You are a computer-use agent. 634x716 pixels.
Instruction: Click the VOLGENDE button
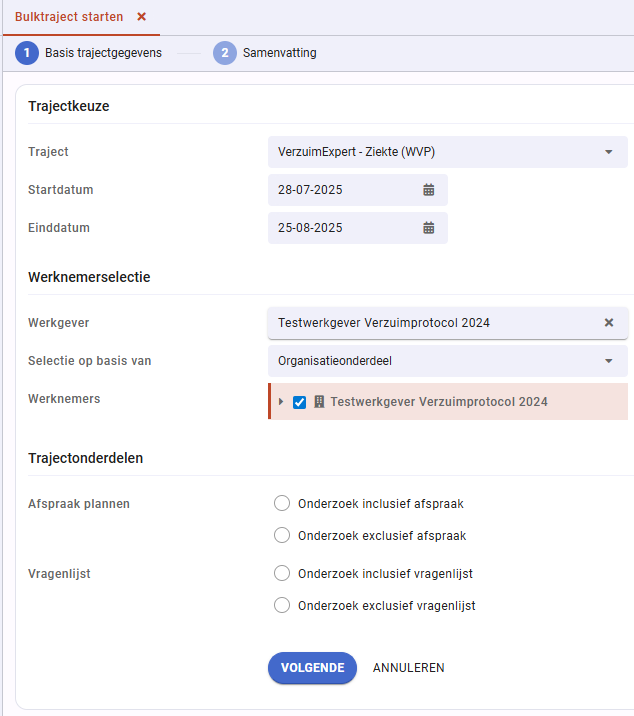coord(312,668)
